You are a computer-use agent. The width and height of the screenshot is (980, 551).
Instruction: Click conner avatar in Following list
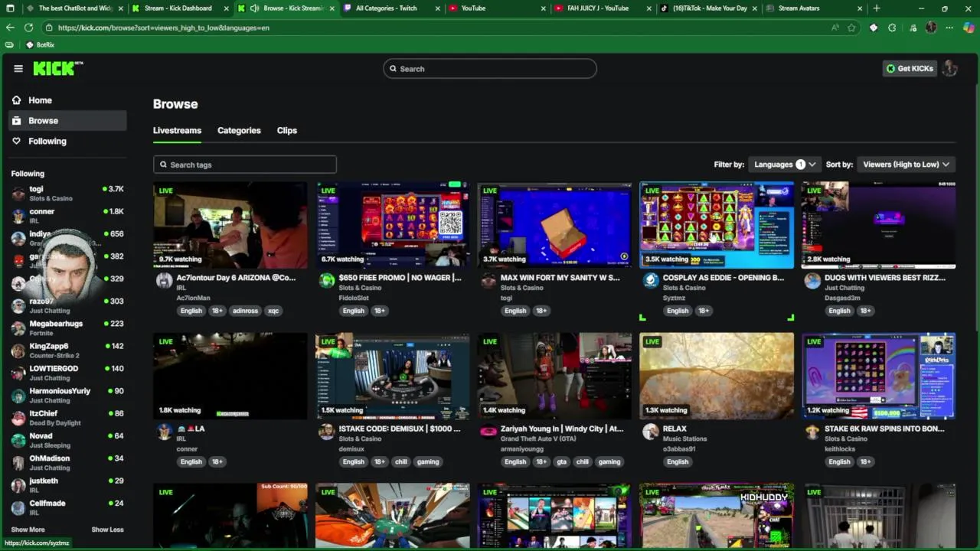18,216
